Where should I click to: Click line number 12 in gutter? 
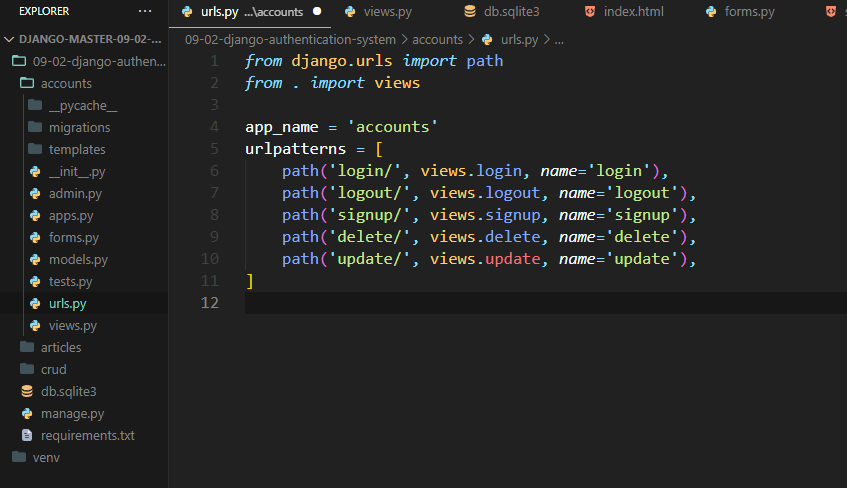(210, 303)
